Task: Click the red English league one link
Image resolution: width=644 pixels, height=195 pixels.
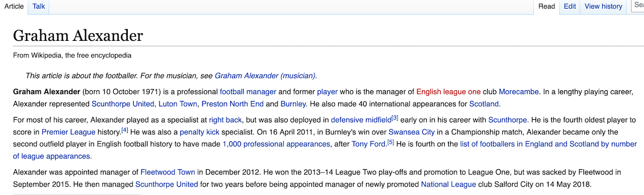Action: point(449,91)
